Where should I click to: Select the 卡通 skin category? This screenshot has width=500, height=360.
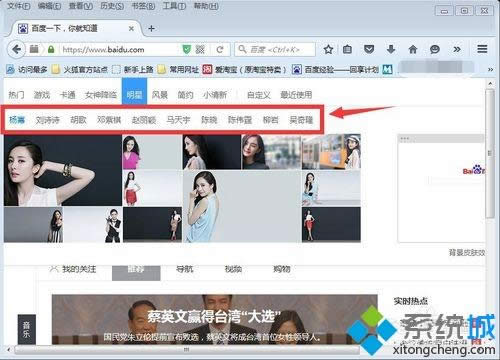[x=67, y=95]
